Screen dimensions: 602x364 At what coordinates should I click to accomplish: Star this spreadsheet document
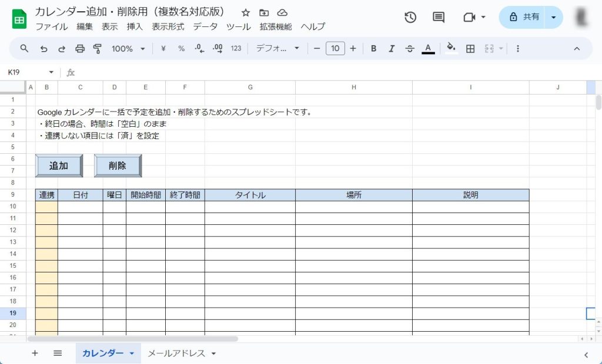246,12
